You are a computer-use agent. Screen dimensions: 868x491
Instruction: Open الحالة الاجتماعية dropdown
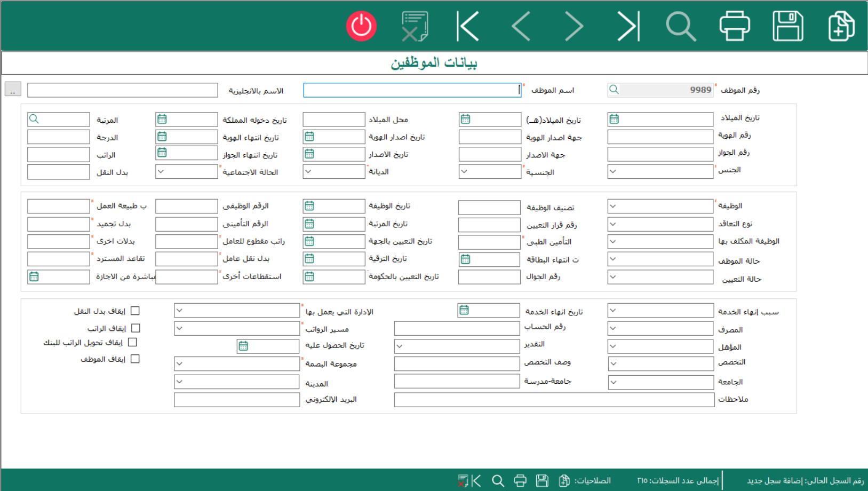pos(161,171)
